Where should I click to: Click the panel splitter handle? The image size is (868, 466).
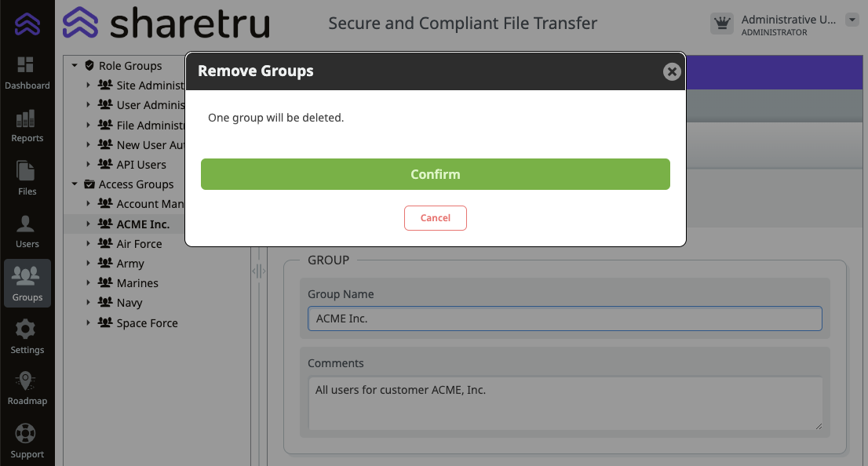[258, 271]
